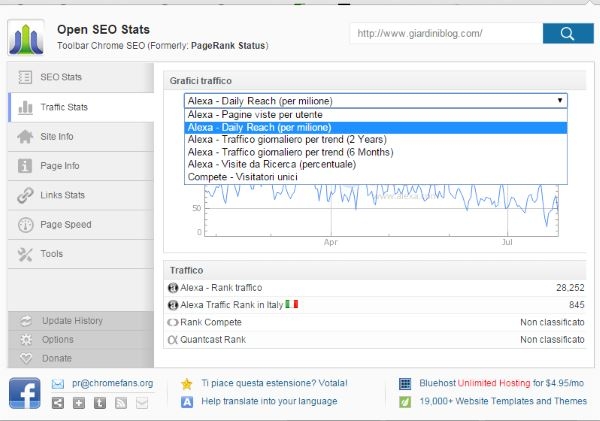Open '19,000+ Website Templates and Themes'

point(503,401)
